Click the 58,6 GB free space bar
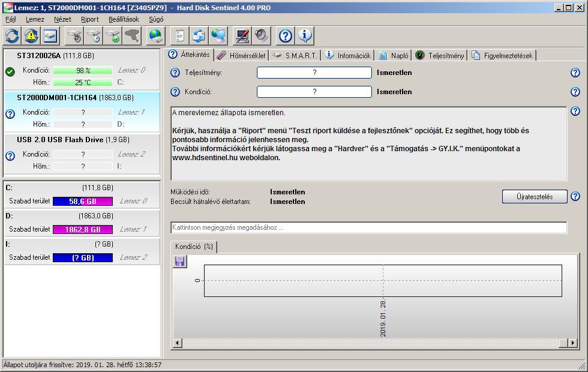588x372 pixels. (x=83, y=202)
